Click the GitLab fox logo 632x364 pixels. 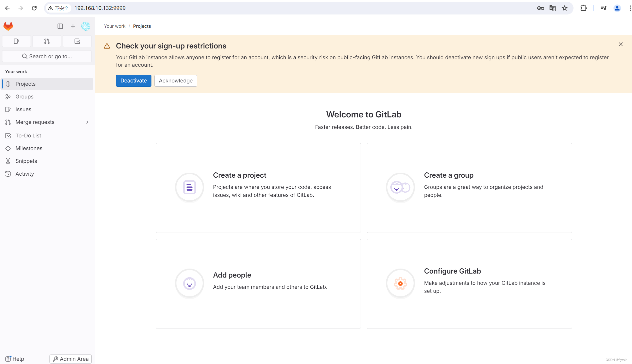8,26
